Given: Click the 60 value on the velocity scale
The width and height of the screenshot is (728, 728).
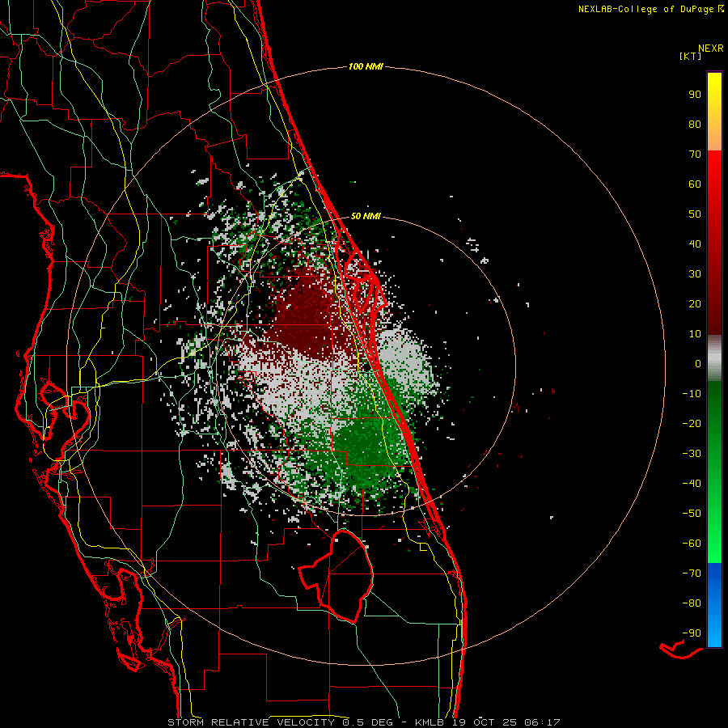Looking at the screenshot, I should coord(695,184).
